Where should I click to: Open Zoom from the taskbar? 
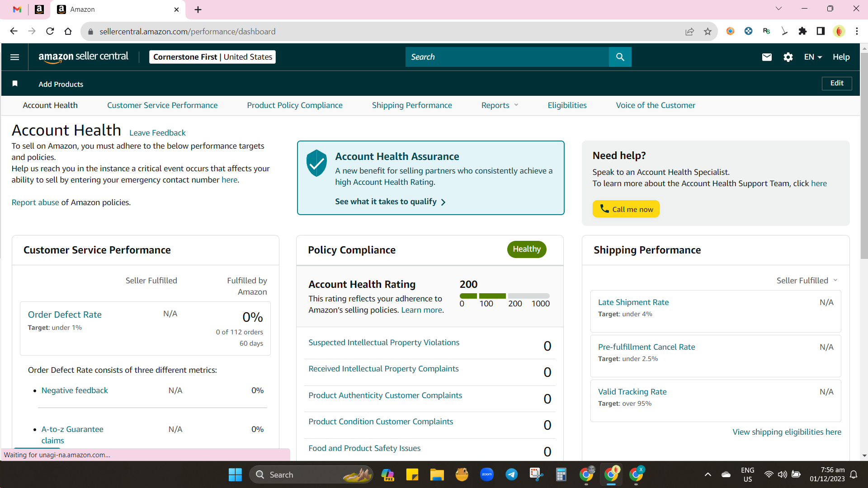click(487, 474)
